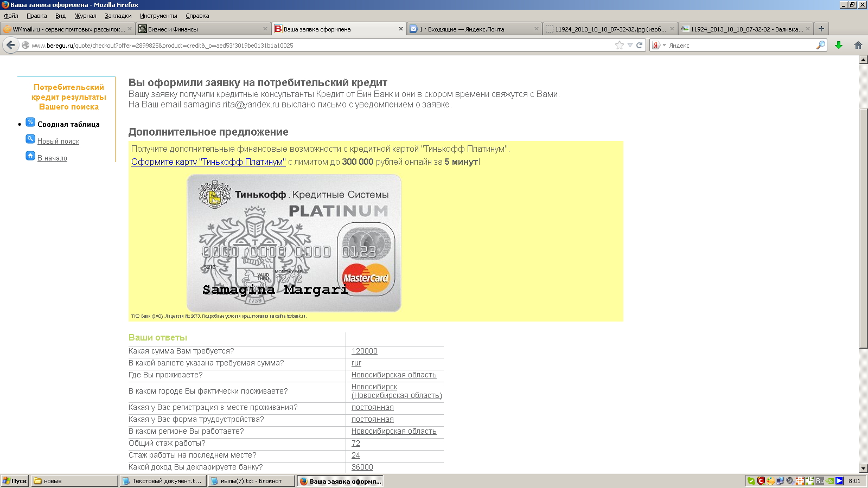The width and height of the screenshot is (868, 488).
Task: Open the Закладки menu
Action: [x=118, y=16]
